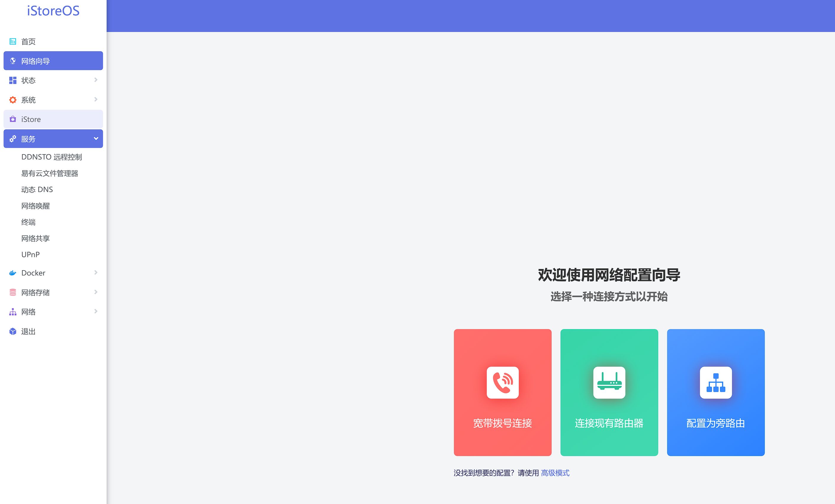Screen dimensions: 835x504
Task: Open the iStore menu entry
Action: pos(53,119)
